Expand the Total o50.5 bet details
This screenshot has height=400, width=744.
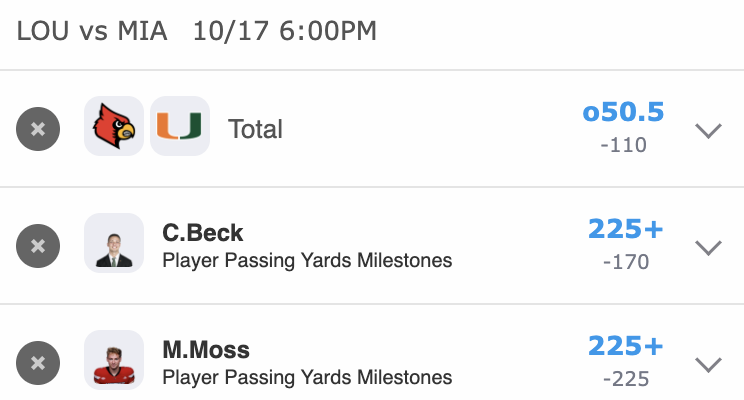tap(708, 130)
